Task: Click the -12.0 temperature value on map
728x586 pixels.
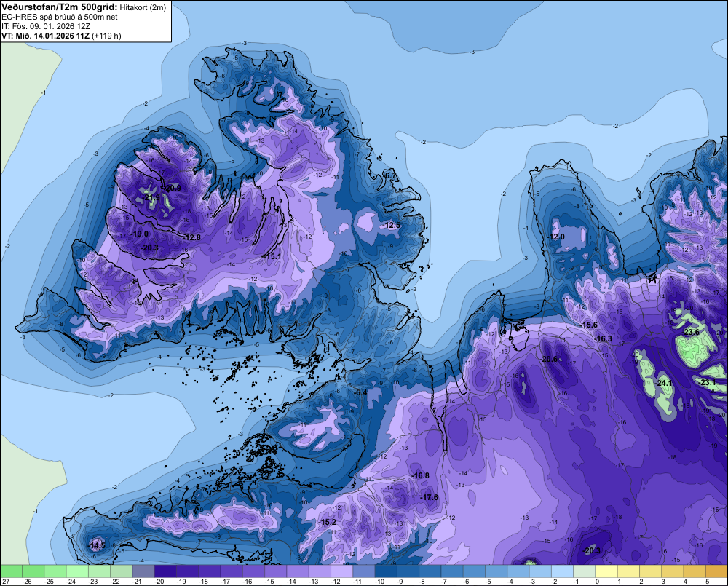Action: [555, 237]
